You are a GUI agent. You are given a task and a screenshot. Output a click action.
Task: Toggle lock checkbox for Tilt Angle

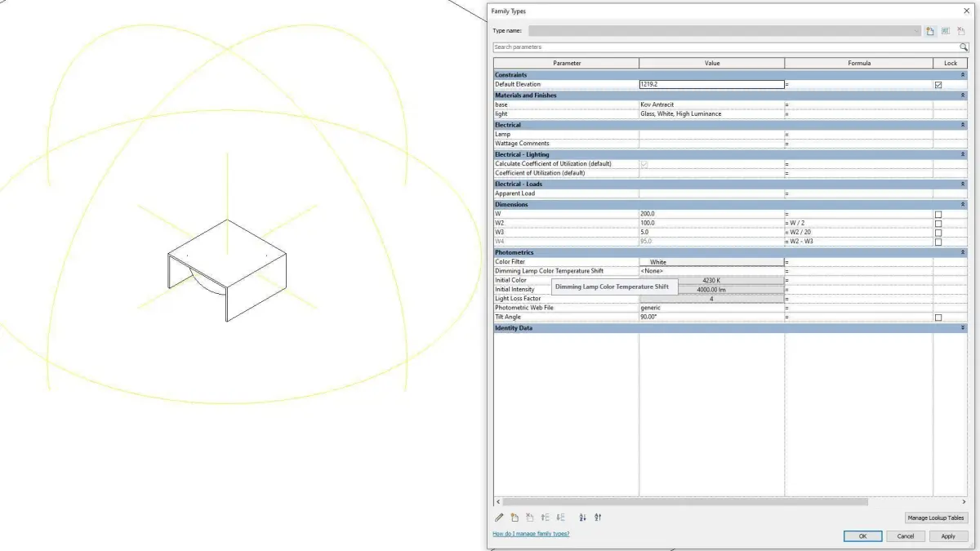[938, 318]
